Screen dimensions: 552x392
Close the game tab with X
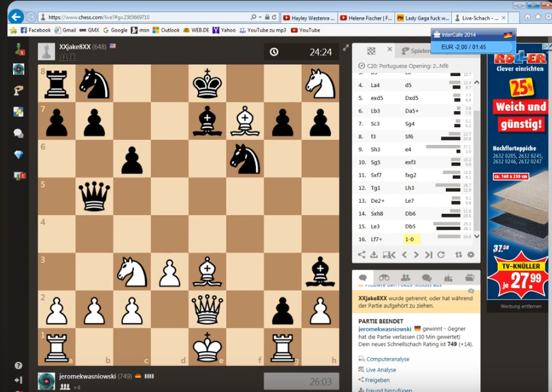[x=390, y=49]
